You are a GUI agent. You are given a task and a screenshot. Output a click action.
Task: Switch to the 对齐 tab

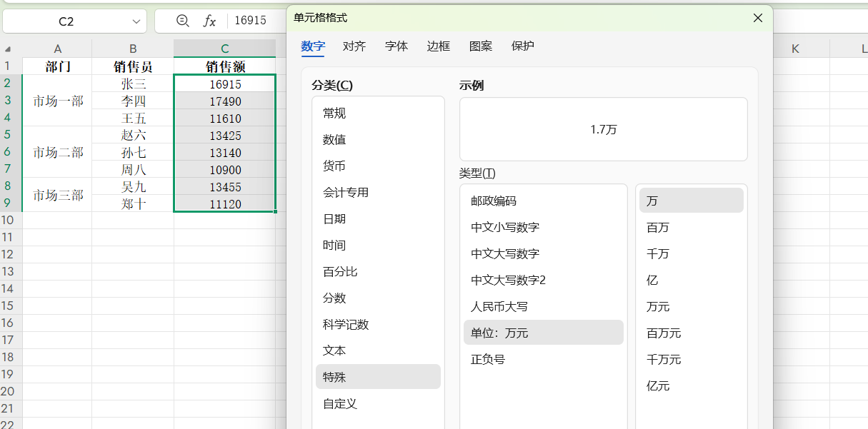355,46
